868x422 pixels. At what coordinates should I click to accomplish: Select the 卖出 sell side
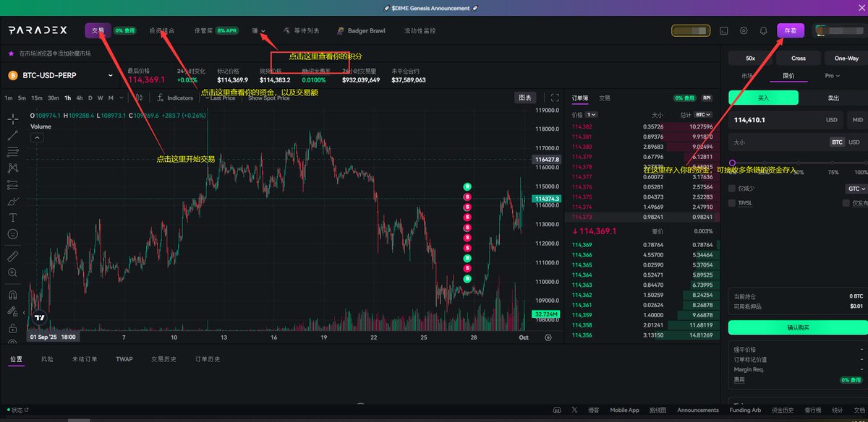click(x=833, y=98)
